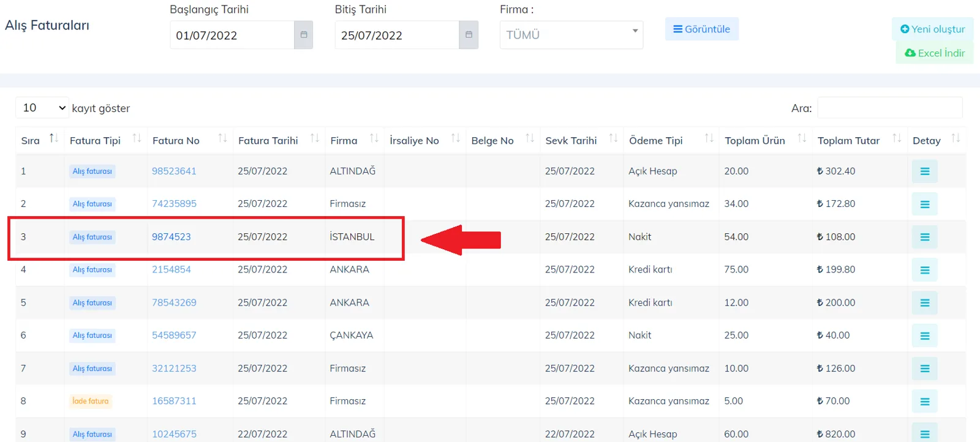Sort by İrsaliye No column
980x442 pixels.
coord(425,140)
